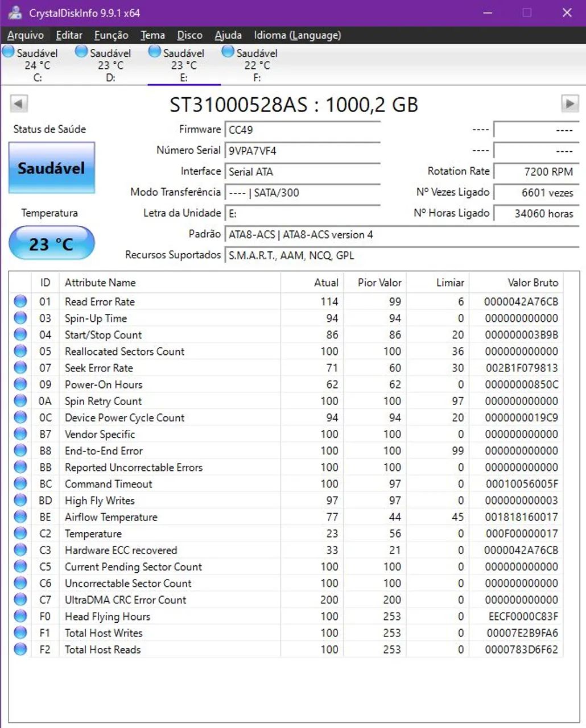The height and width of the screenshot is (728, 586).
Task: Click status orb for Head Flying Hours
Action: click(20, 616)
